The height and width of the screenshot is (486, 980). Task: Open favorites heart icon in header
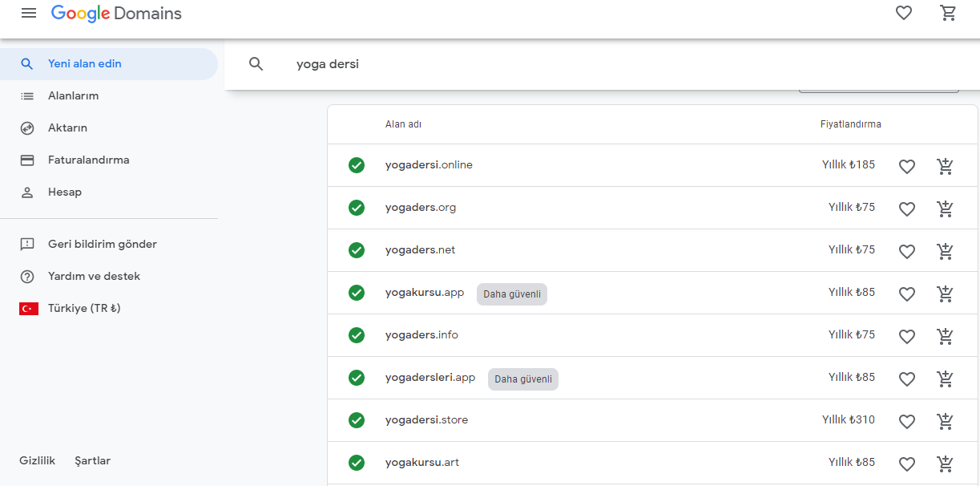tap(904, 14)
